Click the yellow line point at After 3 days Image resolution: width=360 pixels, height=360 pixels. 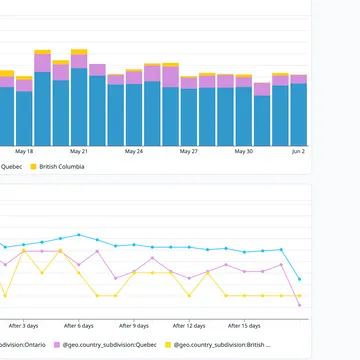(x=23, y=250)
